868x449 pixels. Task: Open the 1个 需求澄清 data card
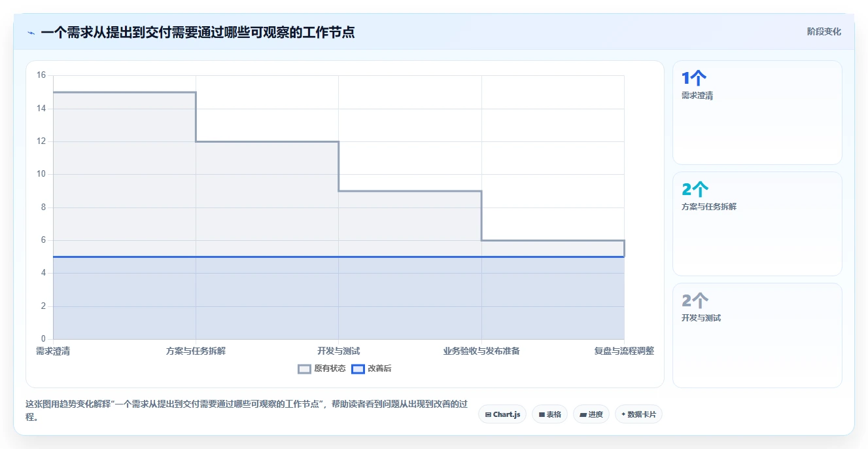[x=757, y=113]
